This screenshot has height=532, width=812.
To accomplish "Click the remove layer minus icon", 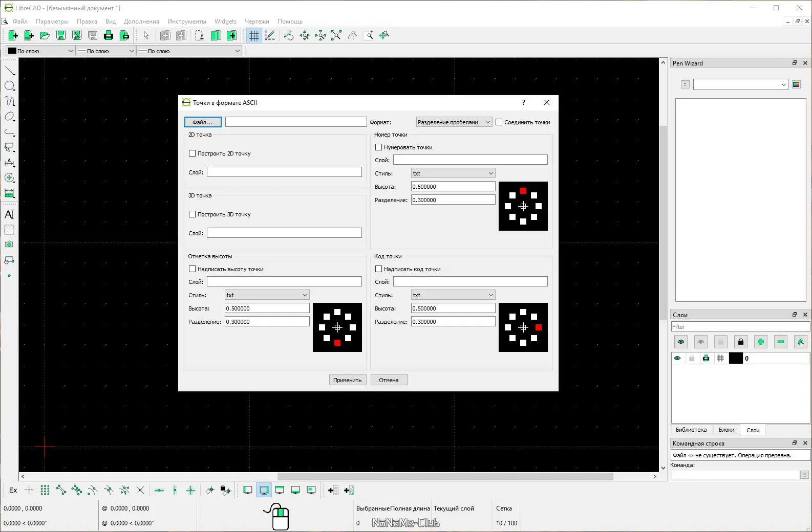I will 780,342.
